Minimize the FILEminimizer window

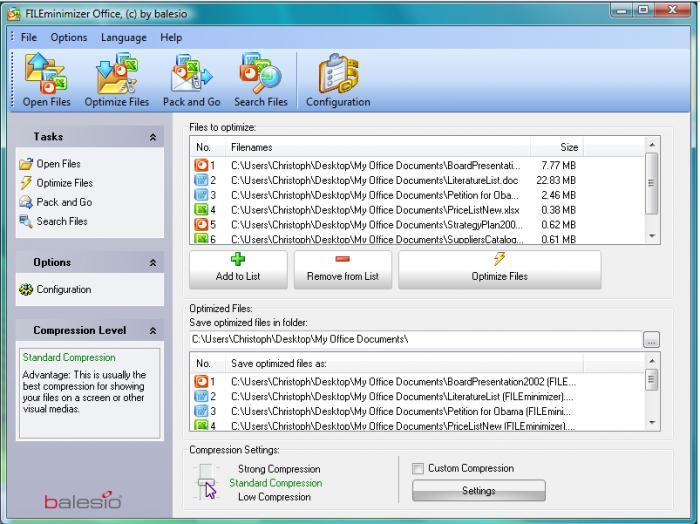pos(622,10)
